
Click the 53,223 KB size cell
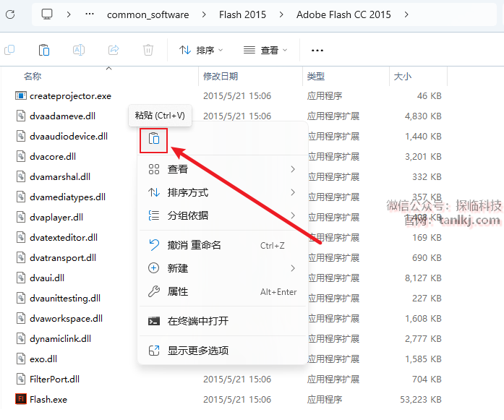point(420,400)
